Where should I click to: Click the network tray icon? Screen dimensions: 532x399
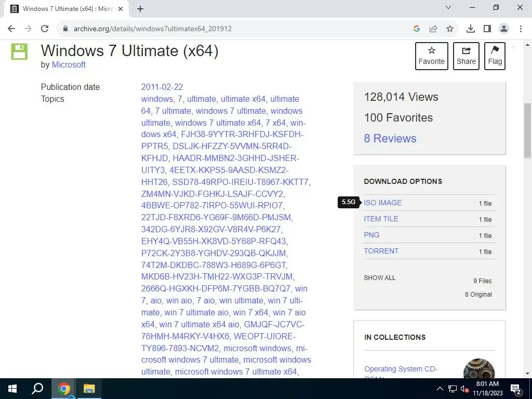click(453, 389)
